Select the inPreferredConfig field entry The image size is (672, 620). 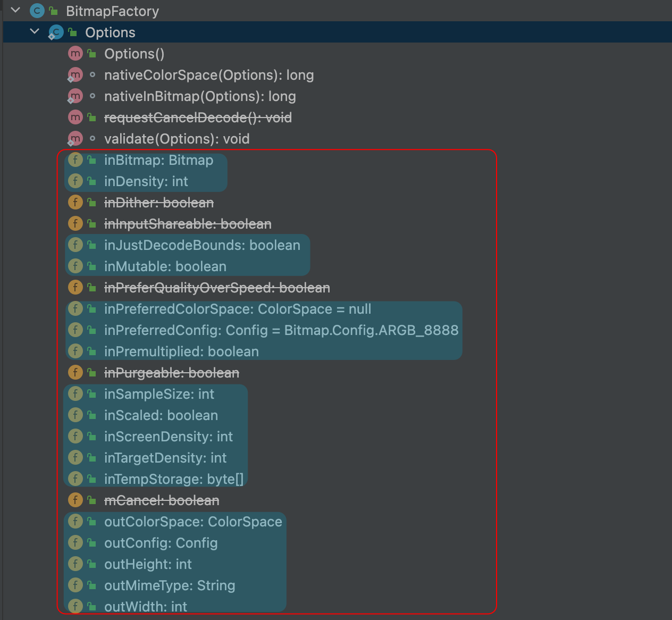281,330
